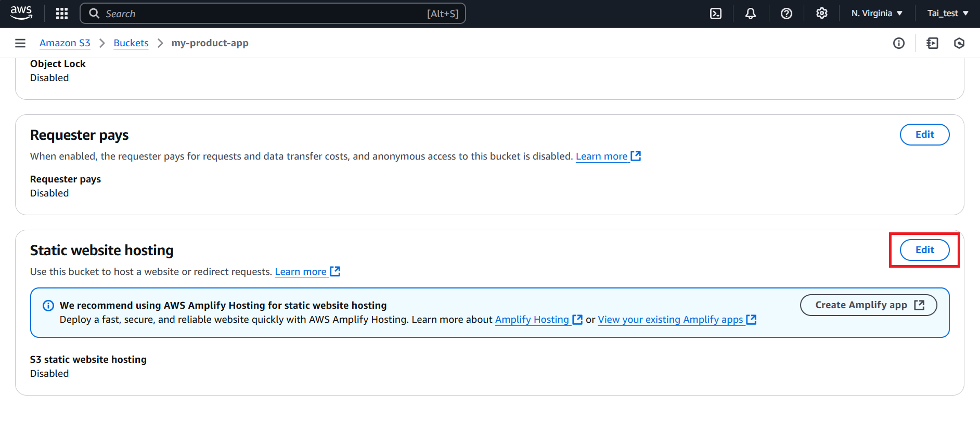Open the tutorials panel icon beside info

pyautogui.click(x=933, y=43)
